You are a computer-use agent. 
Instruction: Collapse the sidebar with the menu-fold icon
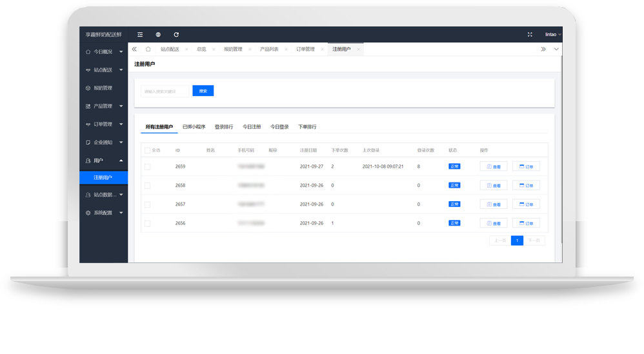(140, 34)
